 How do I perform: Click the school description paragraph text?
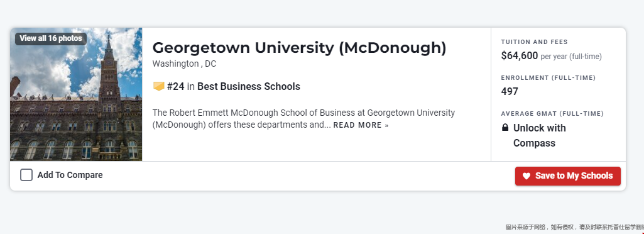(303, 118)
